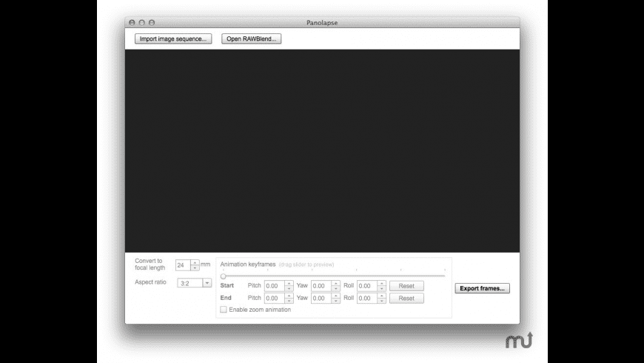Click the End Yaw field
Screen dimensions: 644x363
coord(321,298)
